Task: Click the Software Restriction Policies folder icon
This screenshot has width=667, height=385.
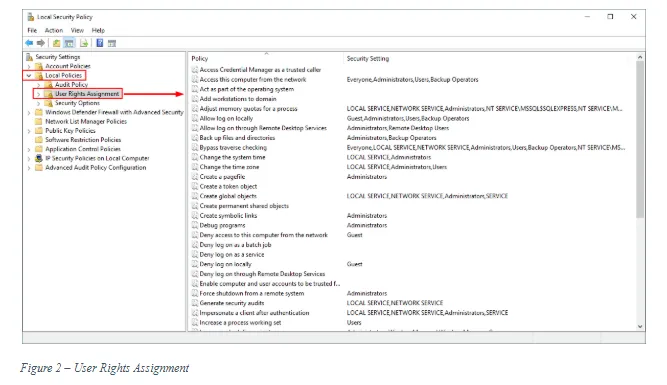Action: 39,140
